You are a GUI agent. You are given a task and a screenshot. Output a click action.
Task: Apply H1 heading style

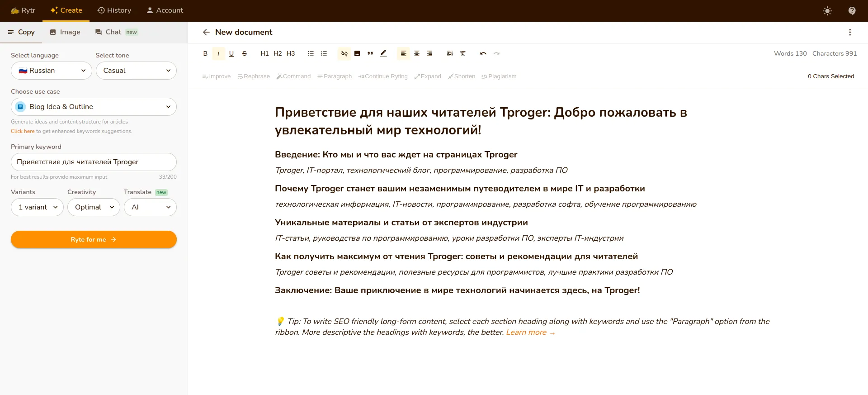(x=264, y=53)
